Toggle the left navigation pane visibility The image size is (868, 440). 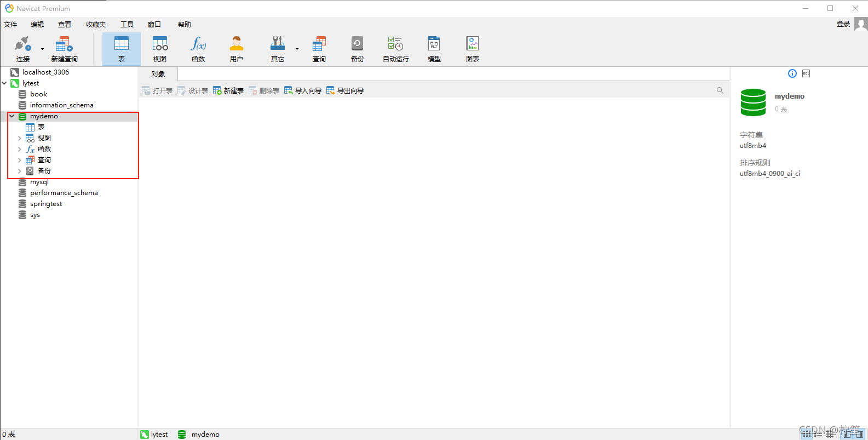pyautogui.click(x=847, y=434)
